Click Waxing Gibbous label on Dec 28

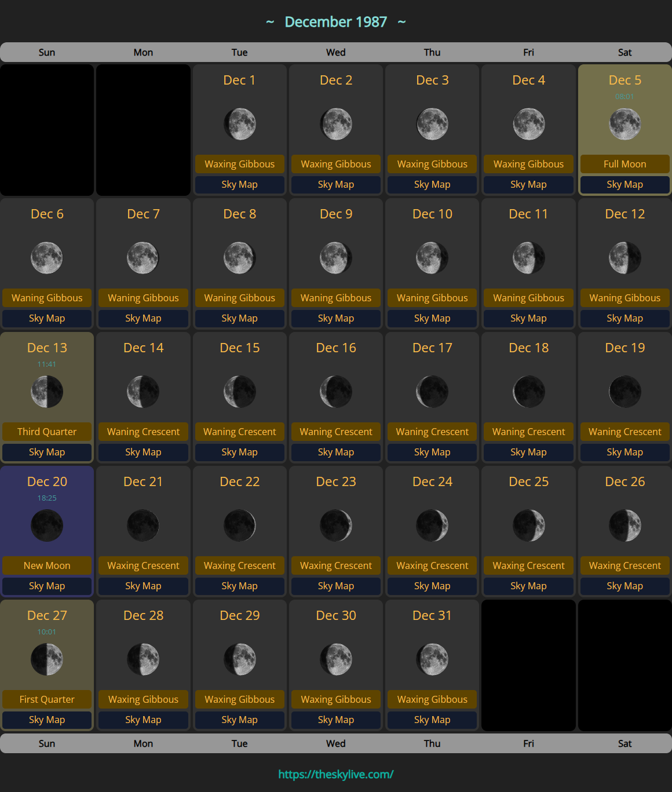click(x=143, y=699)
